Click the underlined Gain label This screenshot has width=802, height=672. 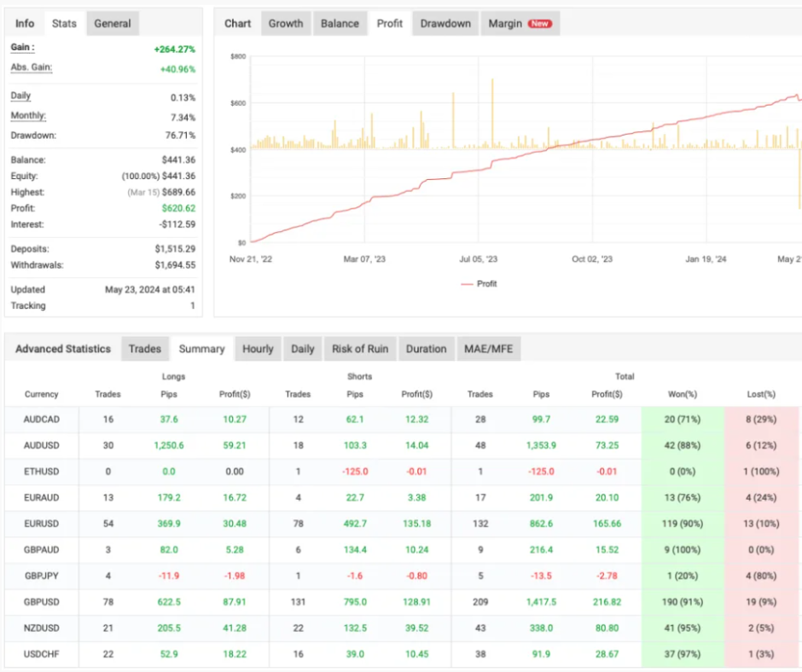coord(22,49)
